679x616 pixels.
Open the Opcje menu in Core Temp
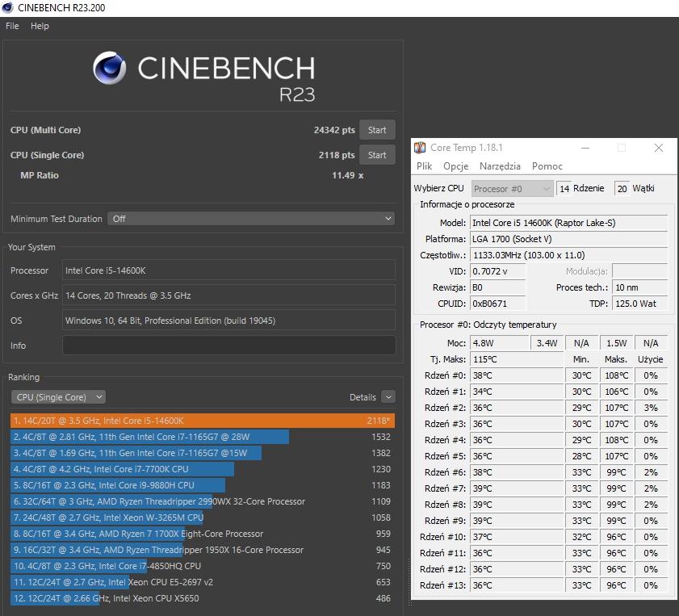coord(455,166)
